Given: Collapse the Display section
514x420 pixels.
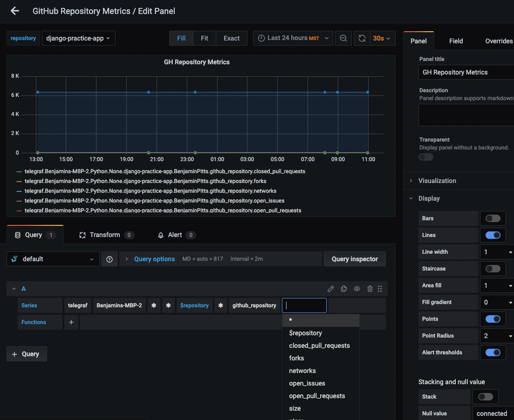Looking at the screenshot, I should 429,198.
